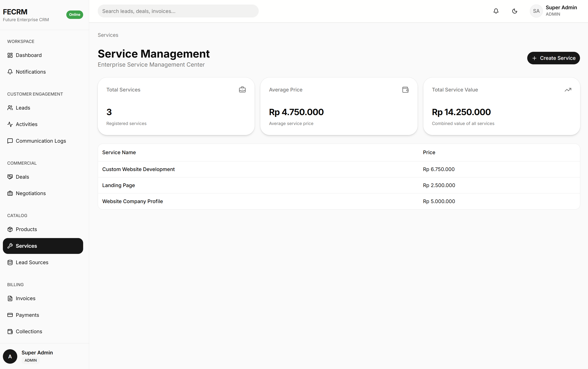Click the Online status badge
The width and height of the screenshot is (588, 369).
75,15
